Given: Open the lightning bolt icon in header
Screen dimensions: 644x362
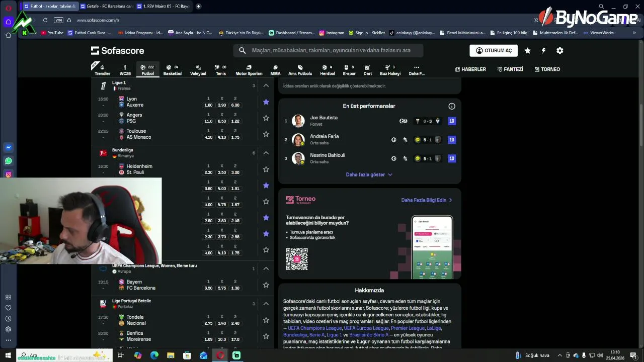Looking at the screenshot, I should [543, 50].
